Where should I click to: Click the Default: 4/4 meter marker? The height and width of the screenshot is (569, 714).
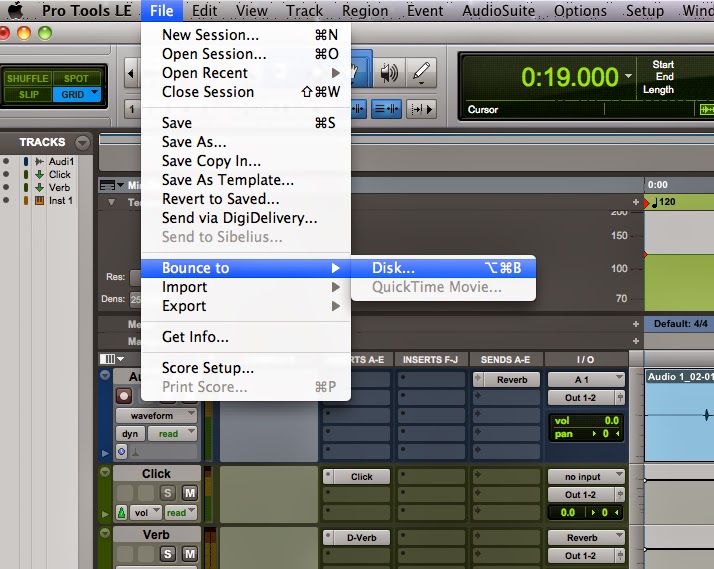point(680,324)
